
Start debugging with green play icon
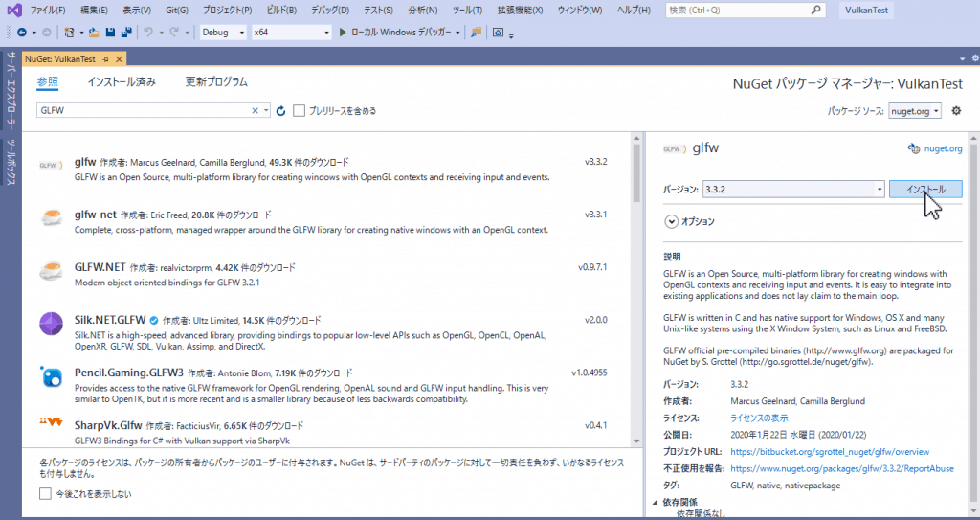click(x=343, y=32)
